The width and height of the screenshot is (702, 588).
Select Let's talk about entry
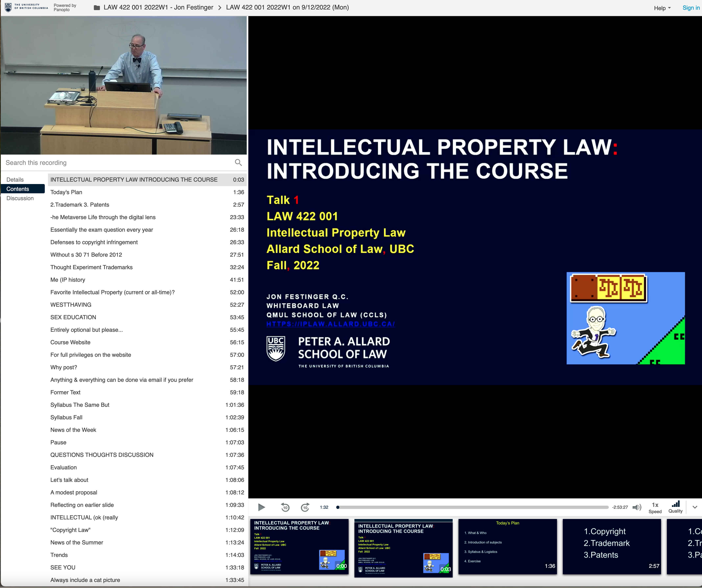point(147,480)
